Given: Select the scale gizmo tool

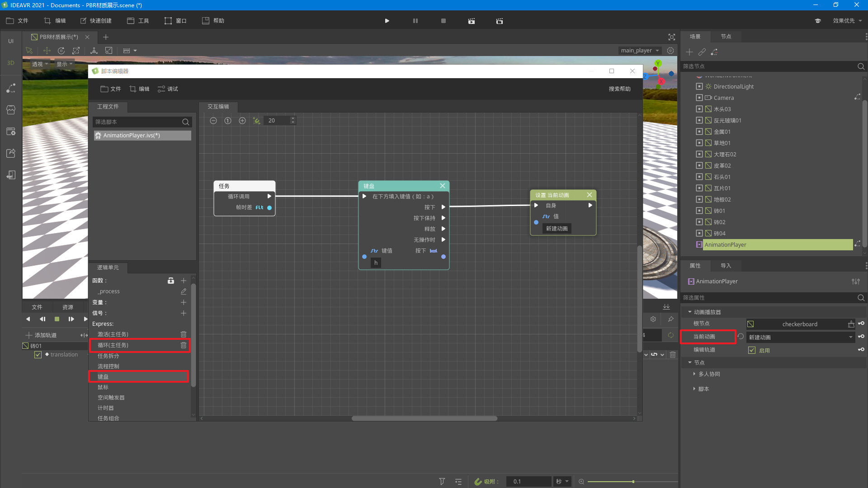Looking at the screenshot, I should 76,51.
